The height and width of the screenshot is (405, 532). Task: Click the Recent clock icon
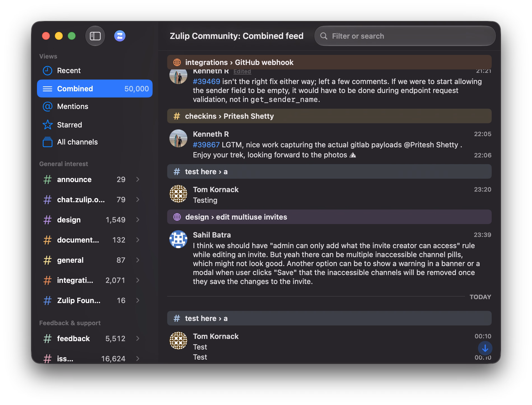(48, 71)
